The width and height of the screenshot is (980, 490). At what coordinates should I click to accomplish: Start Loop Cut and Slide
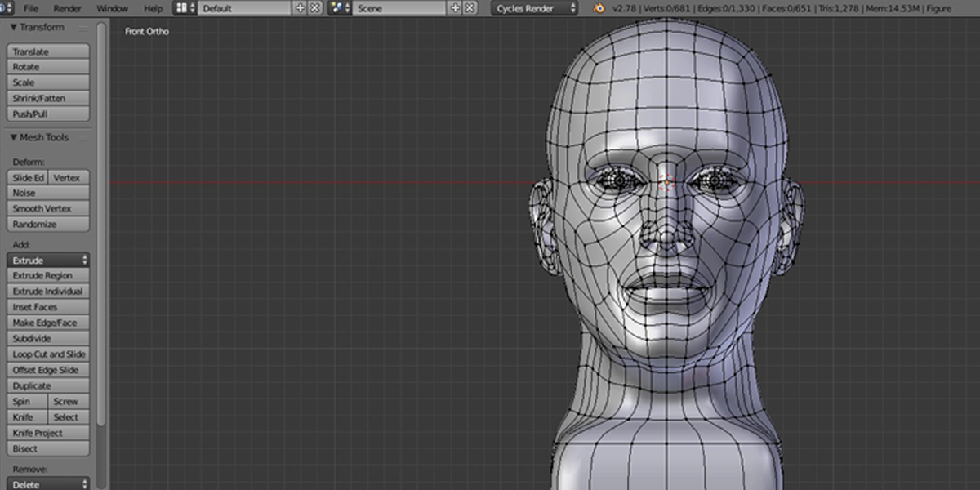point(47,354)
